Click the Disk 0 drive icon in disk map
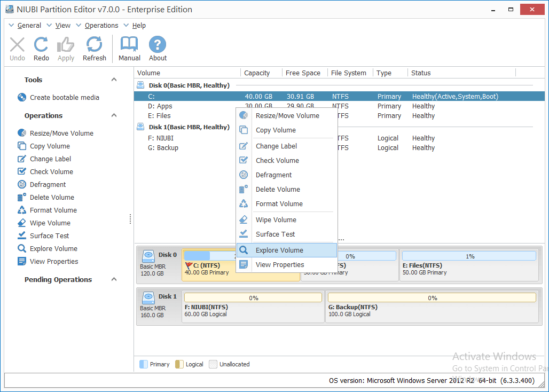This screenshot has width=549, height=392. [x=148, y=256]
